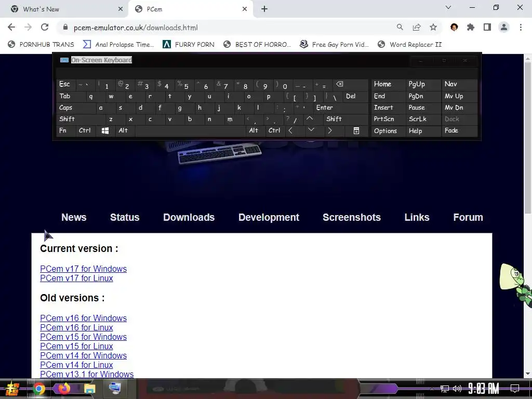Bookmark this page with the star icon
The image size is (532, 399).
(x=433, y=28)
